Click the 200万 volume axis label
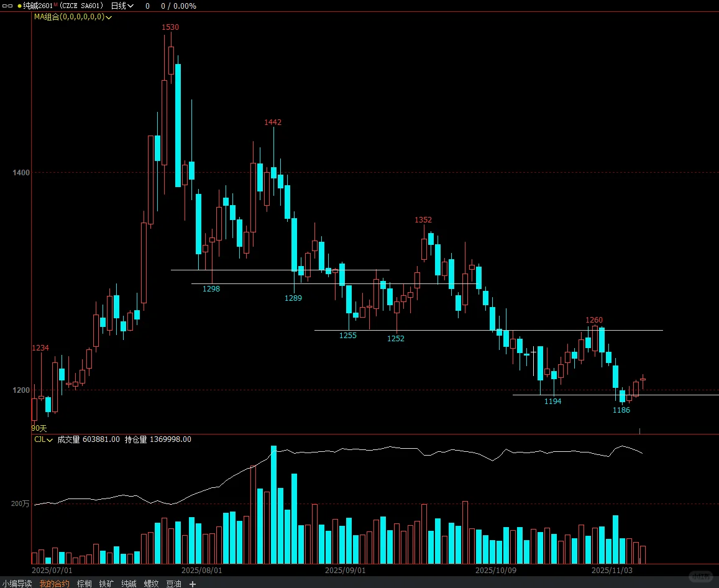This screenshot has width=719, height=588. 20,503
